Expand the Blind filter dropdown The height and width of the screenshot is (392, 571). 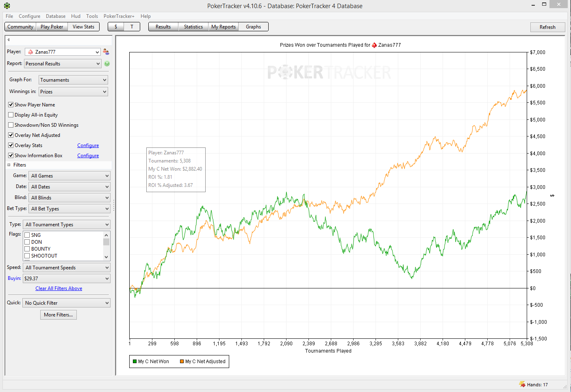pos(70,198)
